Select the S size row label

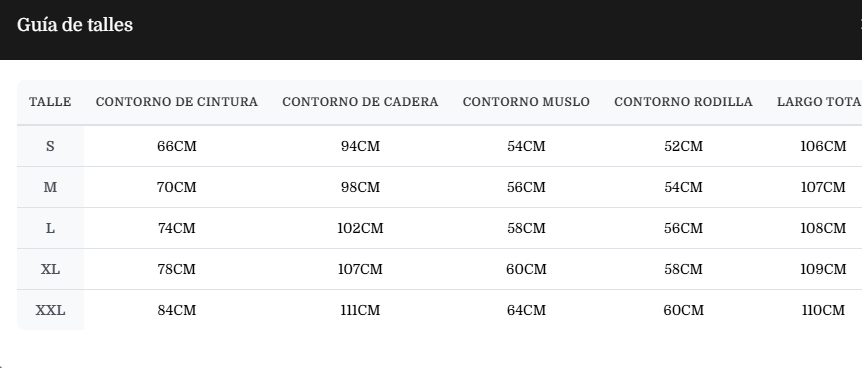click(x=50, y=146)
